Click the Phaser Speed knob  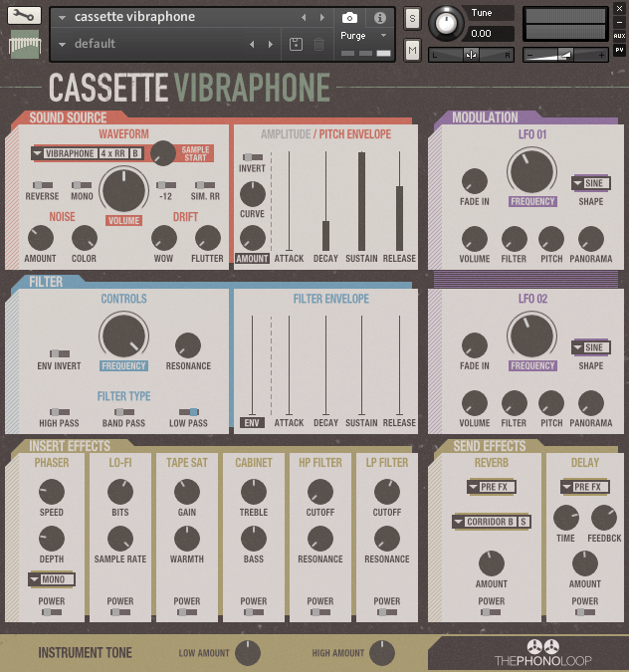tap(52, 492)
